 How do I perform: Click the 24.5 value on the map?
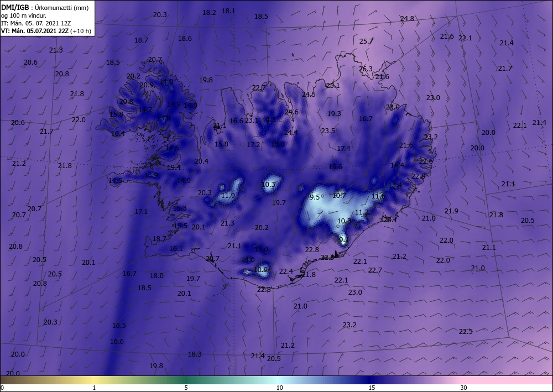(x=309, y=94)
